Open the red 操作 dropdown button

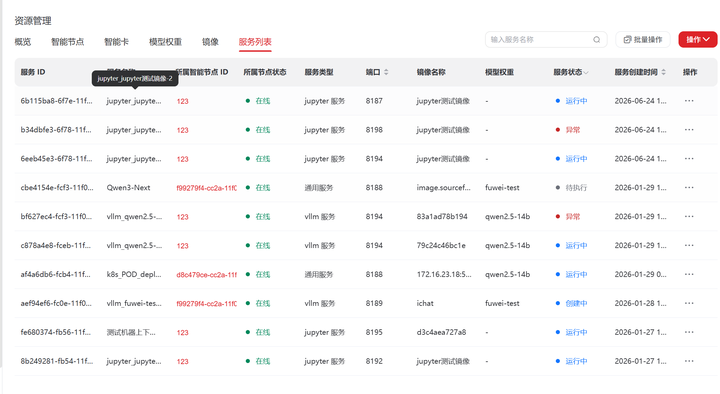pyautogui.click(x=698, y=39)
